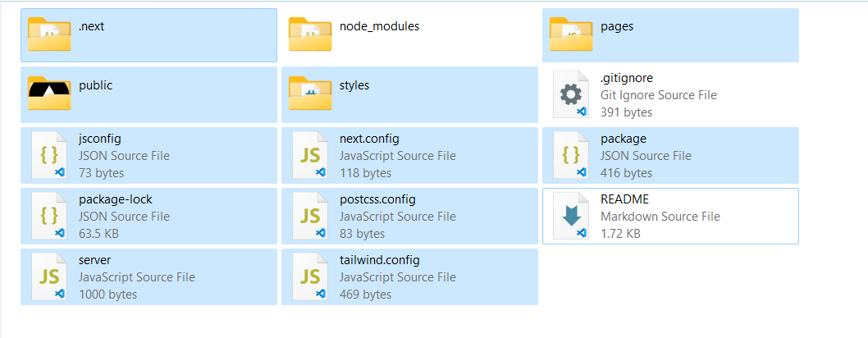Select the tailwind.config file name text
868x338 pixels.
[380, 260]
